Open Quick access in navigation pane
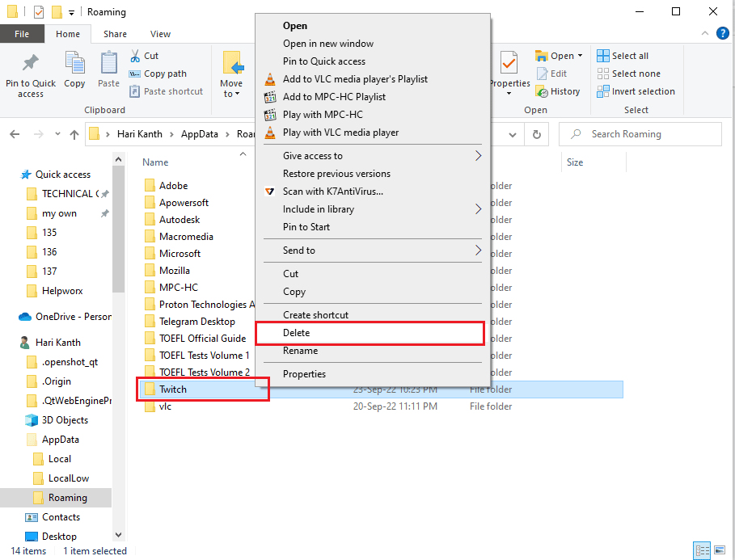The height and width of the screenshot is (560, 735). pos(63,175)
